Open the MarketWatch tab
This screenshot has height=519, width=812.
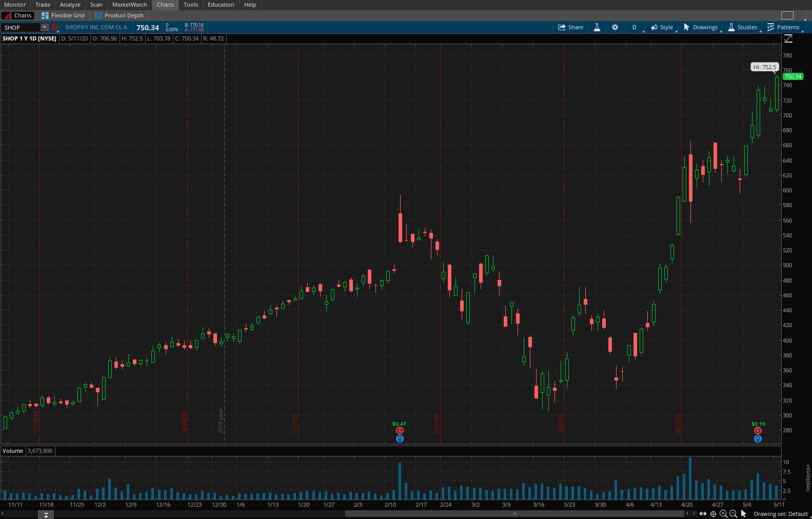click(x=130, y=5)
